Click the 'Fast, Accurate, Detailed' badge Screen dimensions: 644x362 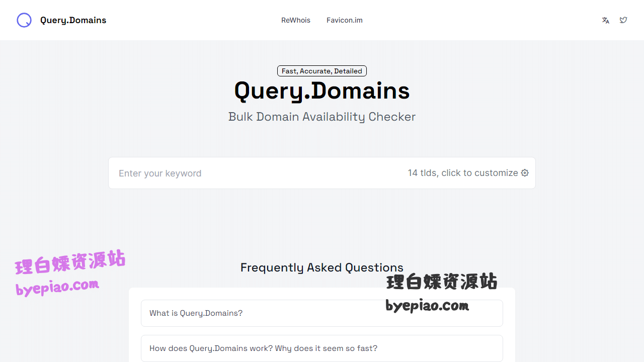(x=322, y=71)
